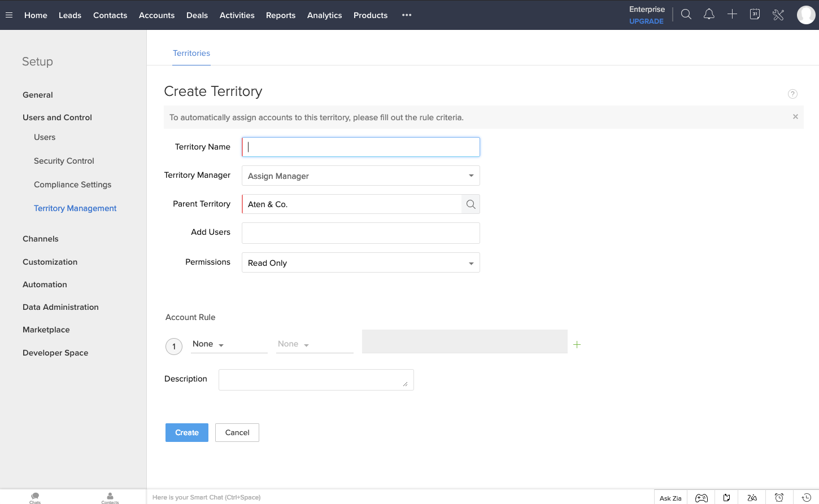The height and width of the screenshot is (504, 819).
Task: Open quick create with the plus icon
Action: [x=732, y=14]
